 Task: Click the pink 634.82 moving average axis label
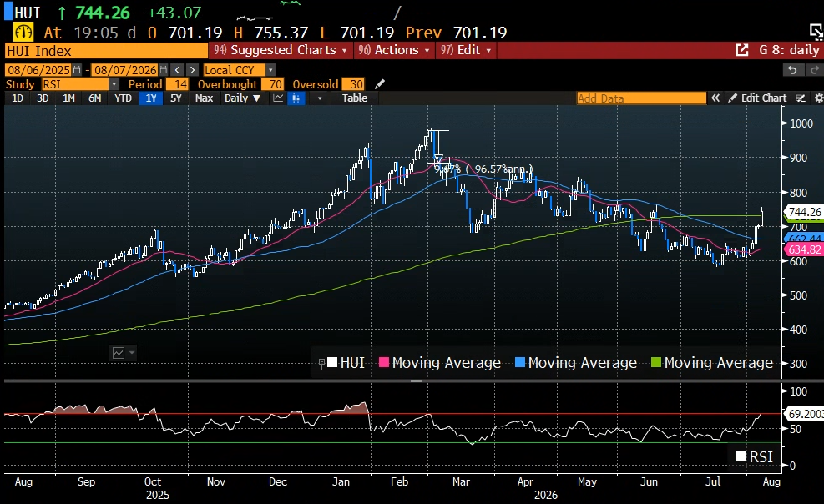pyautogui.click(x=804, y=249)
